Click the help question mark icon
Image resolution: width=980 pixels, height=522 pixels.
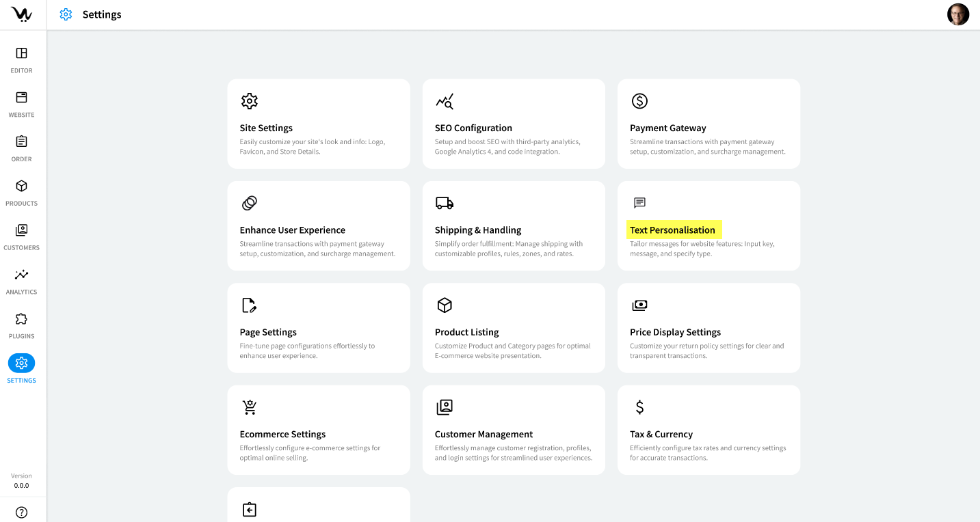click(21, 512)
